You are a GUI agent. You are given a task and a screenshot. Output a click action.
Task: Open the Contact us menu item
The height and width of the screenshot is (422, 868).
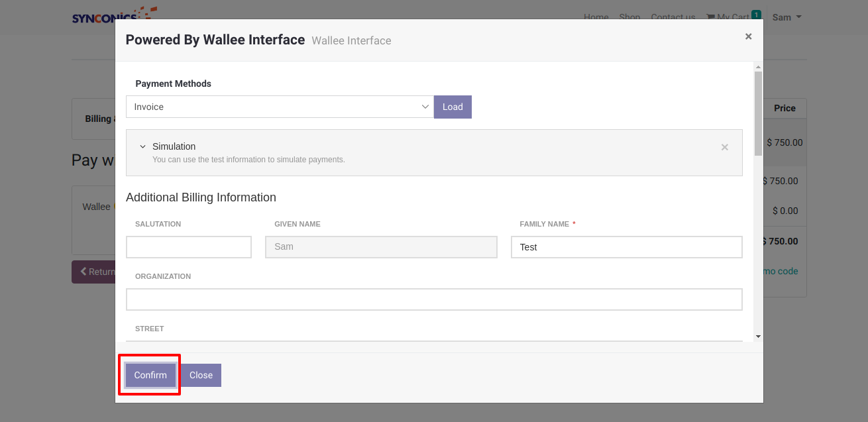[x=673, y=17]
